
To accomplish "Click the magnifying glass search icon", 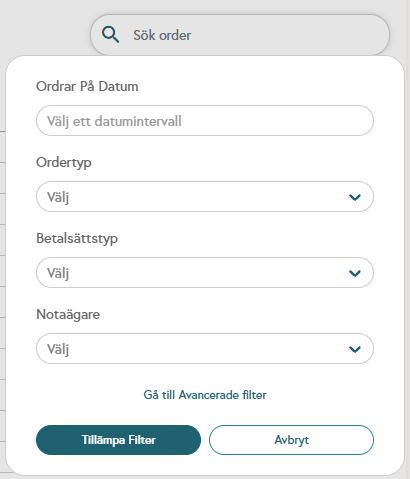I will 110,35.
